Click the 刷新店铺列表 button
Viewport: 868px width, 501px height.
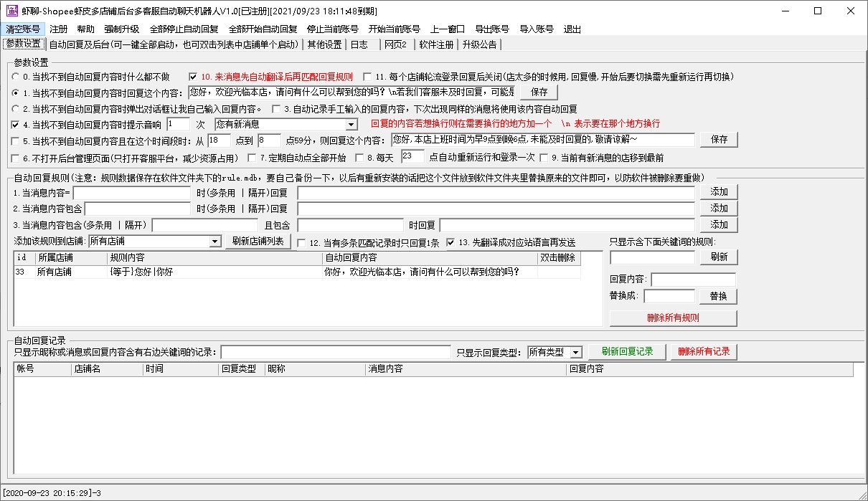258,242
